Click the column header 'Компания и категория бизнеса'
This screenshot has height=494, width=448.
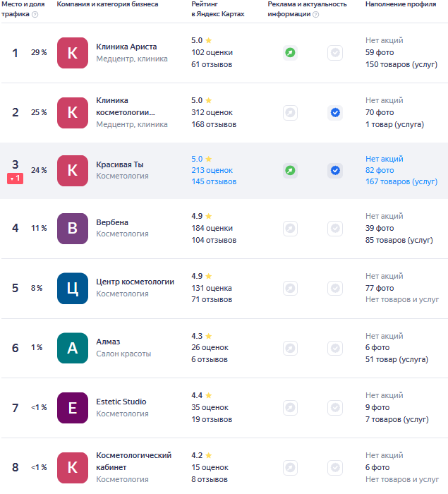(107, 4)
